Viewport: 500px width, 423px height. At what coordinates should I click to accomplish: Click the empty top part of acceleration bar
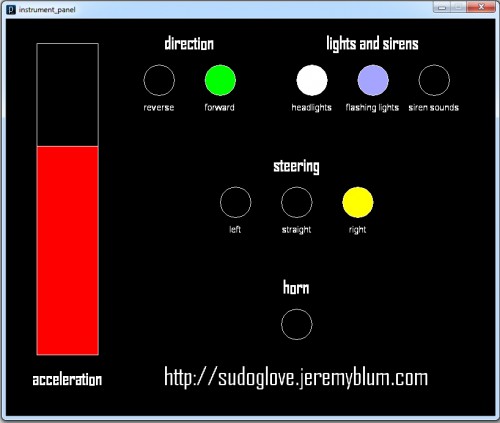68,95
